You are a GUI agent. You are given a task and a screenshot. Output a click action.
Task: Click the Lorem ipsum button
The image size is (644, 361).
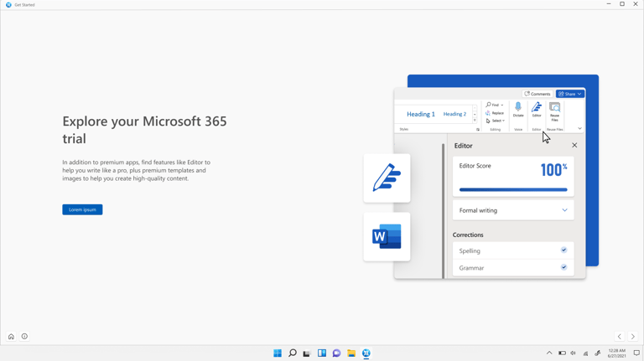82,209
